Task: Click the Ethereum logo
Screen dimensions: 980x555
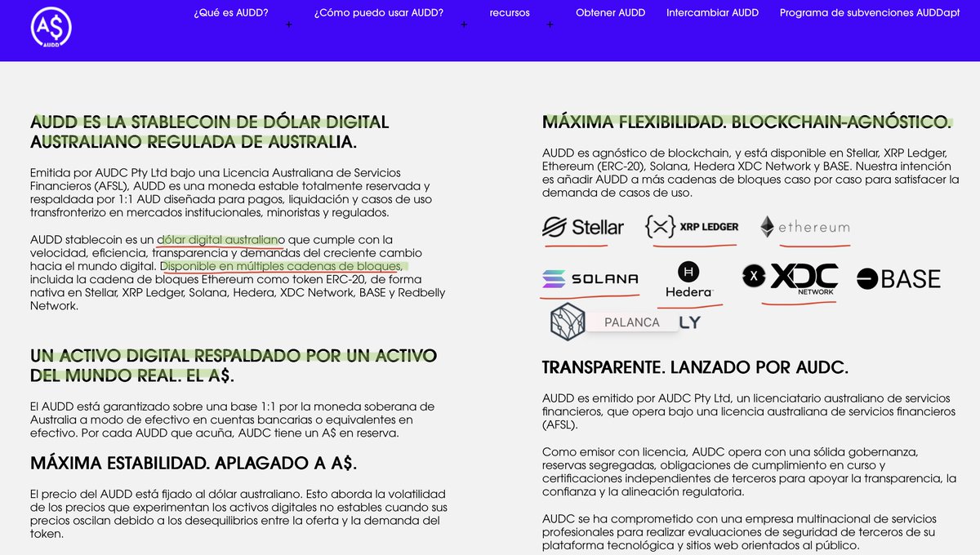Action: tap(805, 227)
